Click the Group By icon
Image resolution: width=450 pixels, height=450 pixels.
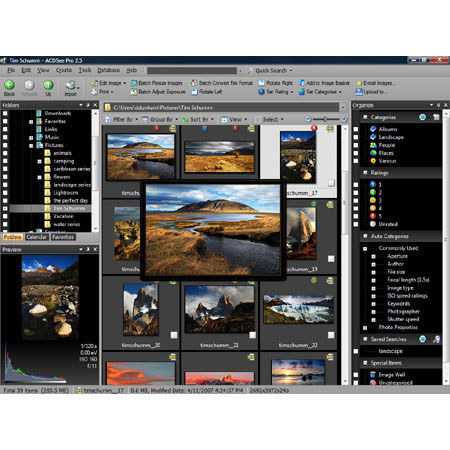[145, 119]
